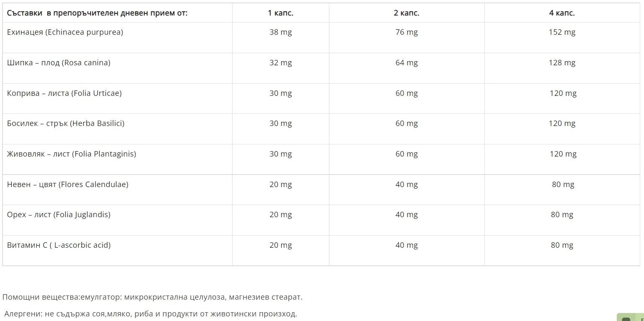Select the Rosa canina ingredient cell
Viewport: 644px width, 321px height.
(59, 63)
